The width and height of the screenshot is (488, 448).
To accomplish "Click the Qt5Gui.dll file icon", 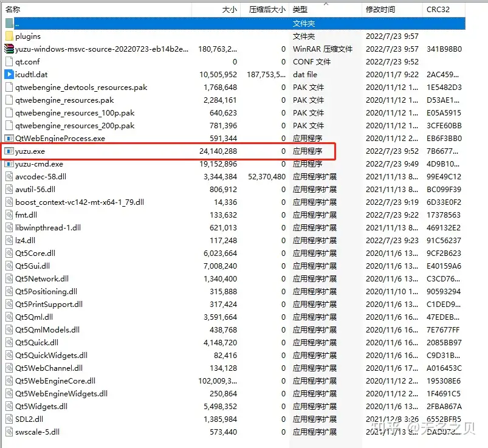I will click(x=9, y=266).
